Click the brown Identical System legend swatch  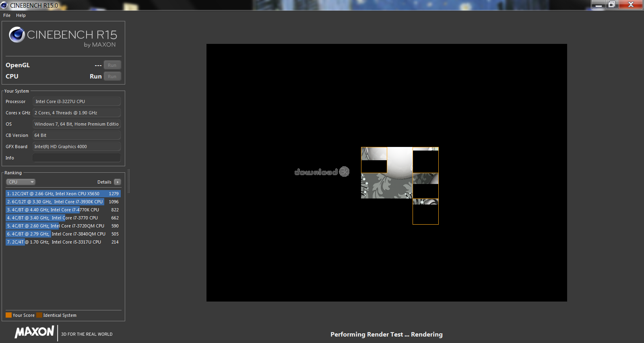point(39,315)
